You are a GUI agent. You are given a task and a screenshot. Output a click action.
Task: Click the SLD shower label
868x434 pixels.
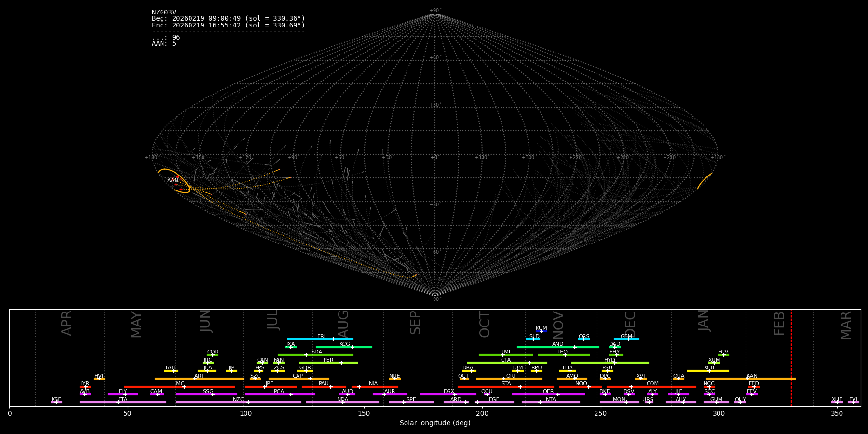[x=534, y=337]
